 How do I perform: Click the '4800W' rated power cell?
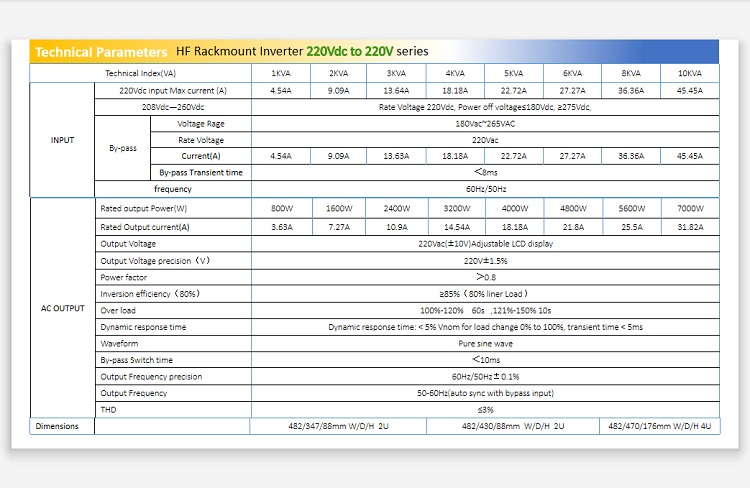(x=574, y=209)
